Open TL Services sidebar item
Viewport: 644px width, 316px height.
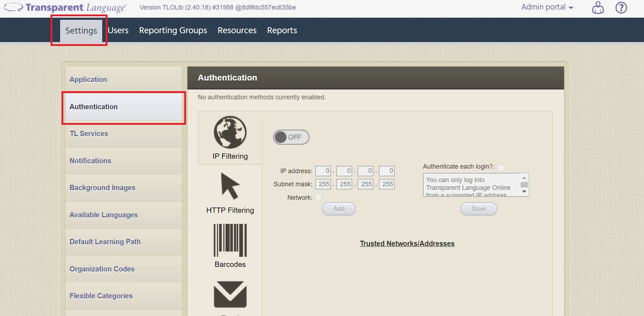124,133
